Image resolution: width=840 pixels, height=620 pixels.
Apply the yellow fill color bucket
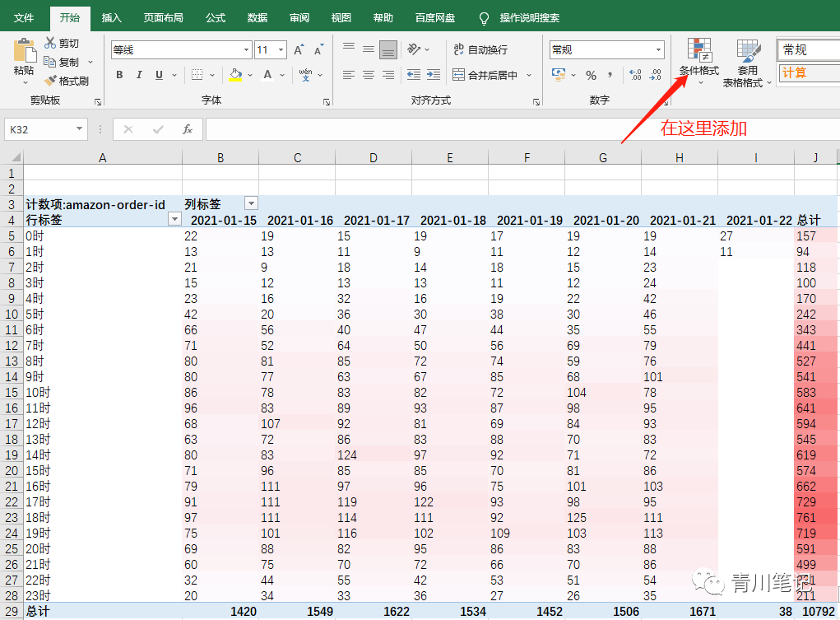235,75
